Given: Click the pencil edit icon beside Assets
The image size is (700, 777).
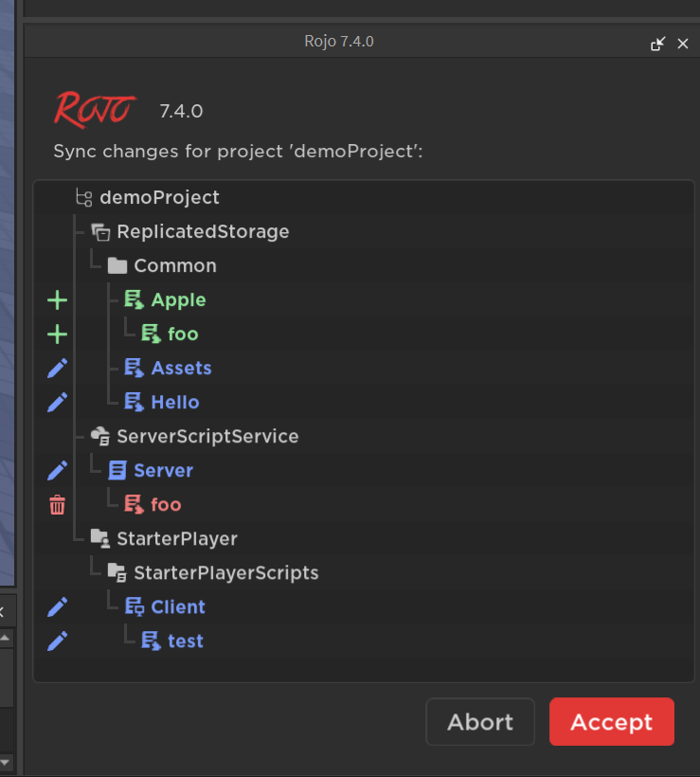Looking at the screenshot, I should click(x=58, y=369).
